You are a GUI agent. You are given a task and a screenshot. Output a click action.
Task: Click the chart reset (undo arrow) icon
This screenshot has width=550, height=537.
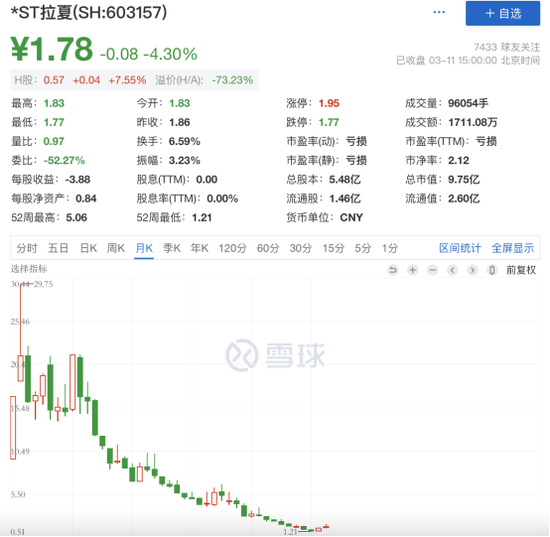(393, 270)
